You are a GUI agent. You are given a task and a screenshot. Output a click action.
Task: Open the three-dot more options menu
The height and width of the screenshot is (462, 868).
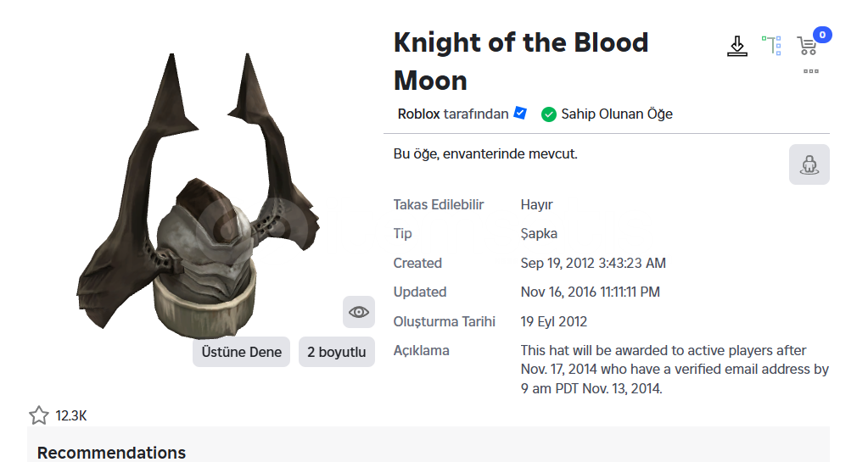click(x=811, y=71)
